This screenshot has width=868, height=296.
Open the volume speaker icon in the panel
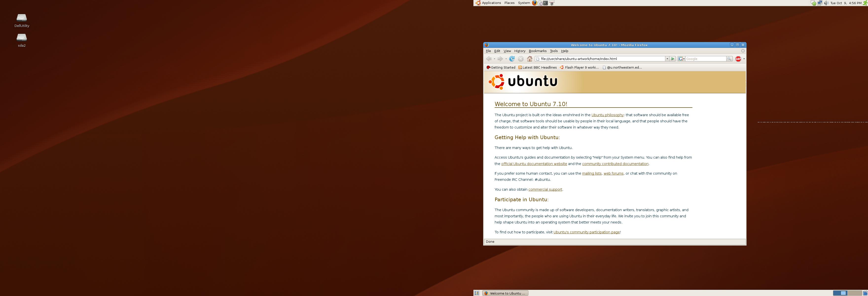[826, 3]
